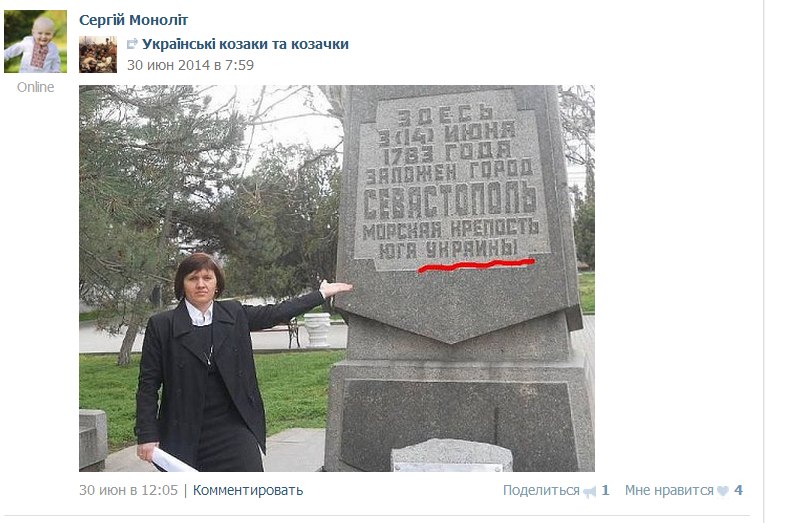Click the Мне нравится like text
The image size is (786, 523).
(x=669, y=490)
